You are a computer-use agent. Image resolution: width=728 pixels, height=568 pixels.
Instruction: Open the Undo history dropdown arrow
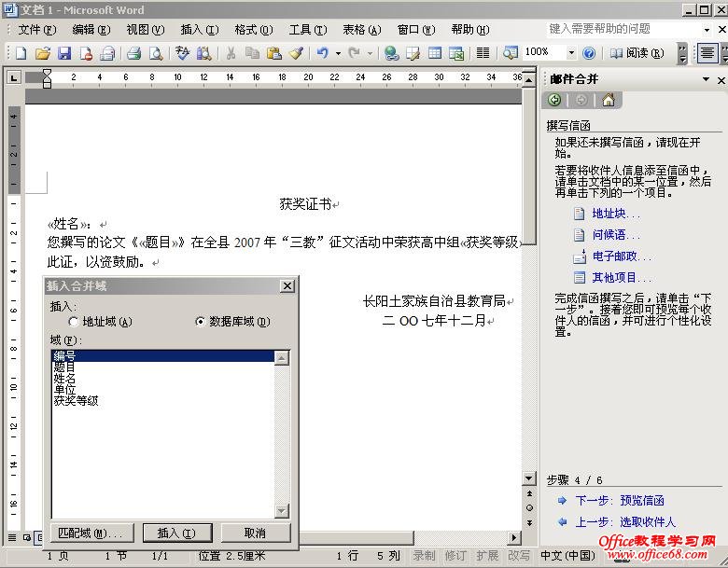[338, 54]
